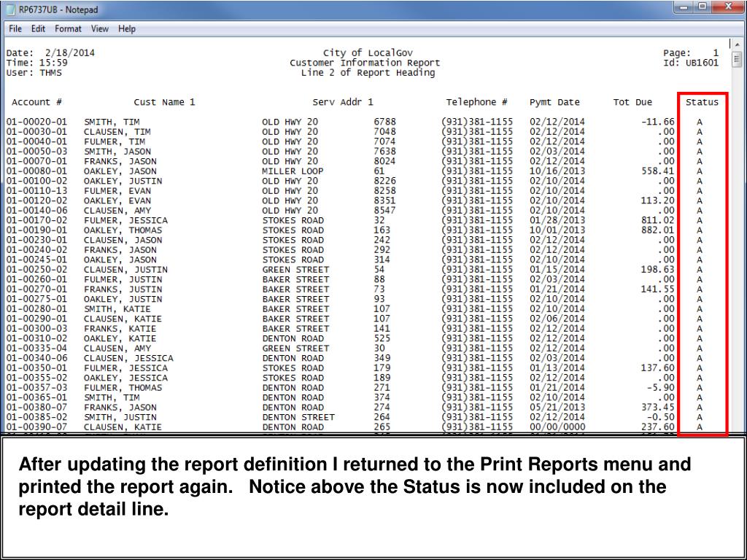Click the Id UB1601 text
The height and width of the screenshot is (560, 747).
691,63
